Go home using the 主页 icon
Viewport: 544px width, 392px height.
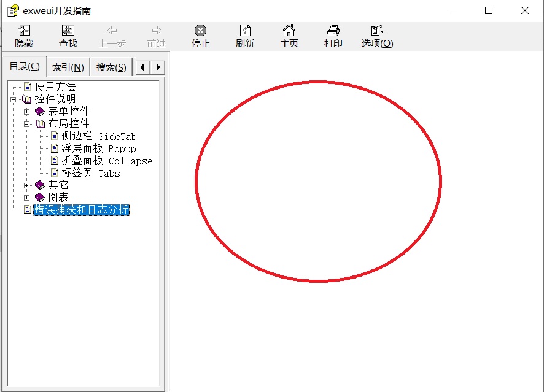tap(289, 31)
